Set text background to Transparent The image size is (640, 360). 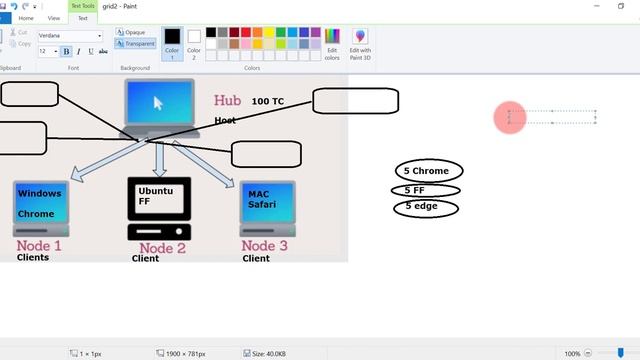tap(135, 44)
